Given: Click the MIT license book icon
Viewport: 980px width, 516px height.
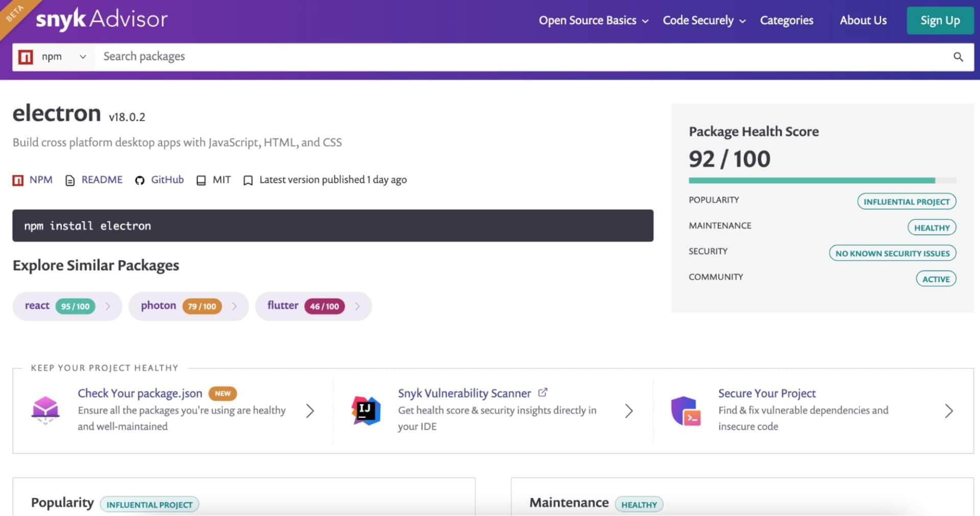Looking at the screenshot, I should pos(201,180).
